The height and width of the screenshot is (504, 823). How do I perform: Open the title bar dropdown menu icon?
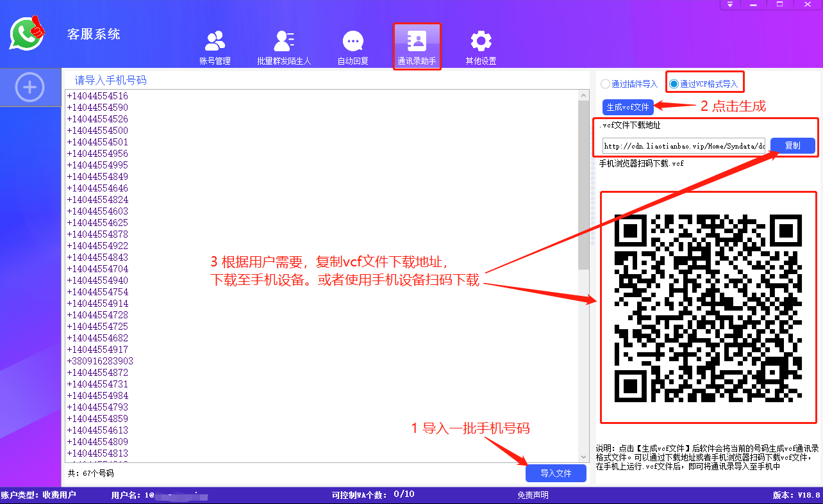coord(730,4)
